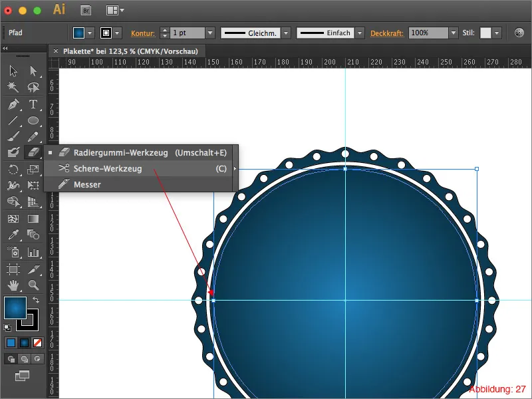Select the Zoom magnifier tool
The width and height of the screenshot is (532, 399).
33,285
